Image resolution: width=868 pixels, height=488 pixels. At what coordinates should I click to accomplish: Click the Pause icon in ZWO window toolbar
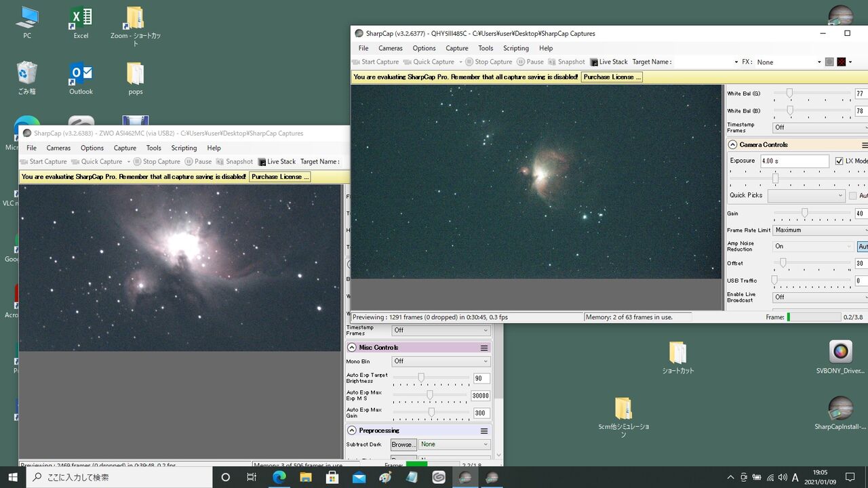point(189,161)
